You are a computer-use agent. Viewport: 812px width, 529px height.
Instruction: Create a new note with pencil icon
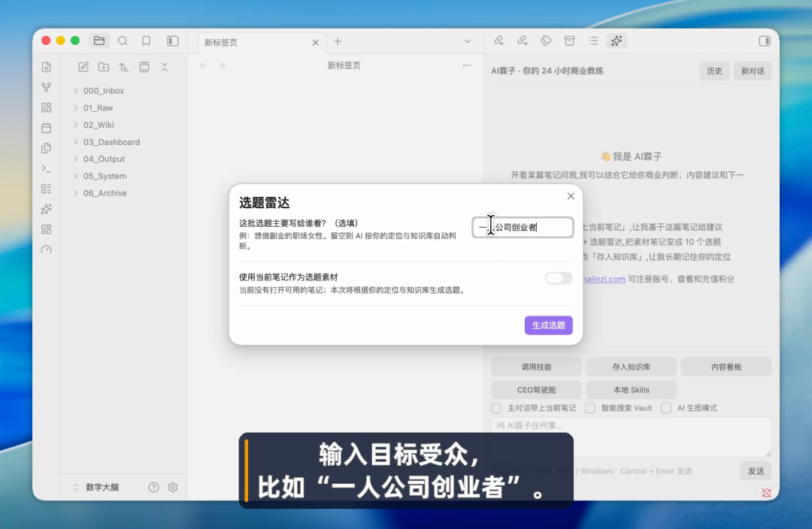click(x=83, y=67)
